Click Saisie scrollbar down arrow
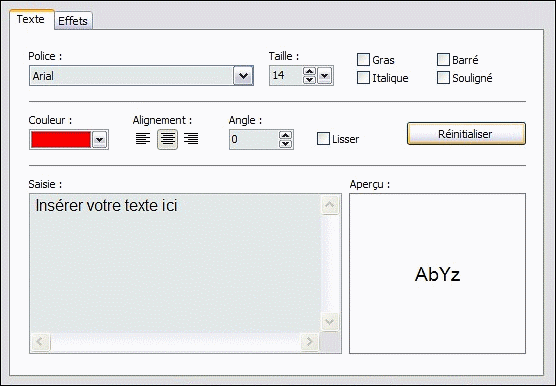 [330, 322]
